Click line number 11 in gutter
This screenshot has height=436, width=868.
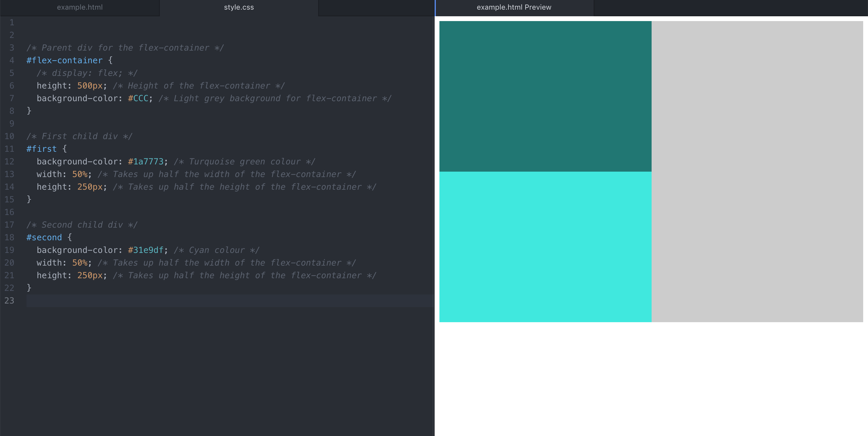[9, 149]
